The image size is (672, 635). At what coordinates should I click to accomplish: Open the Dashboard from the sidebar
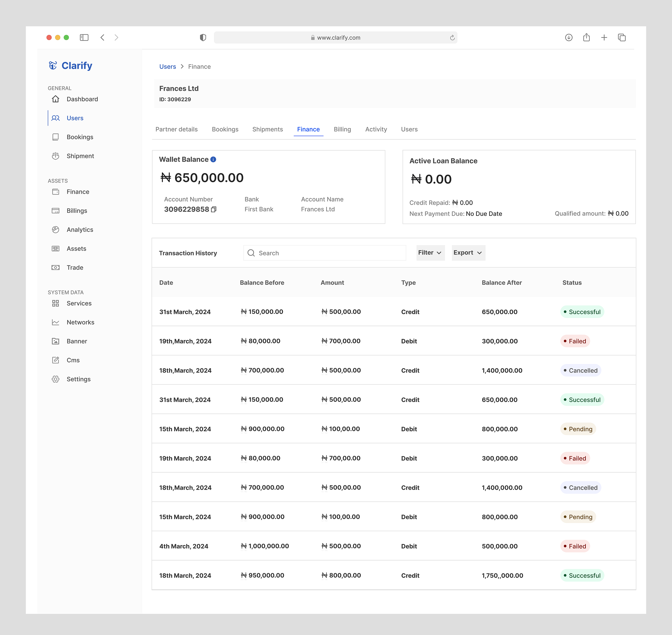click(x=82, y=99)
